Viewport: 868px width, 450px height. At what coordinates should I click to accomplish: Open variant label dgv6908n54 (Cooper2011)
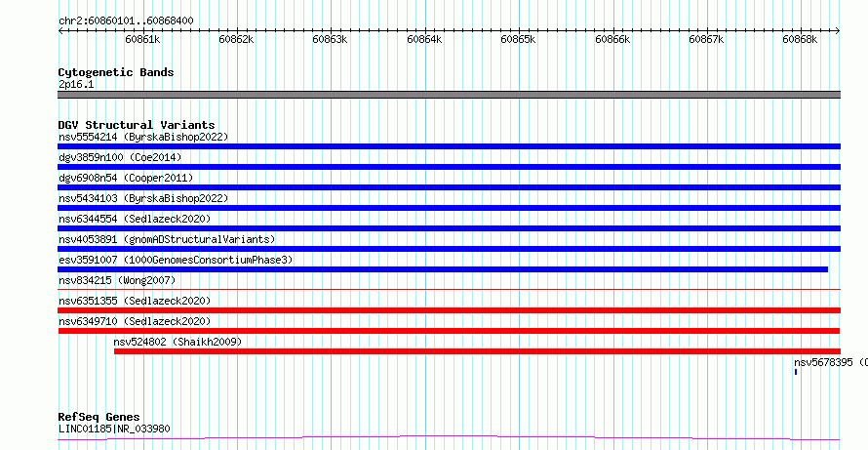pyautogui.click(x=126, y=178)
